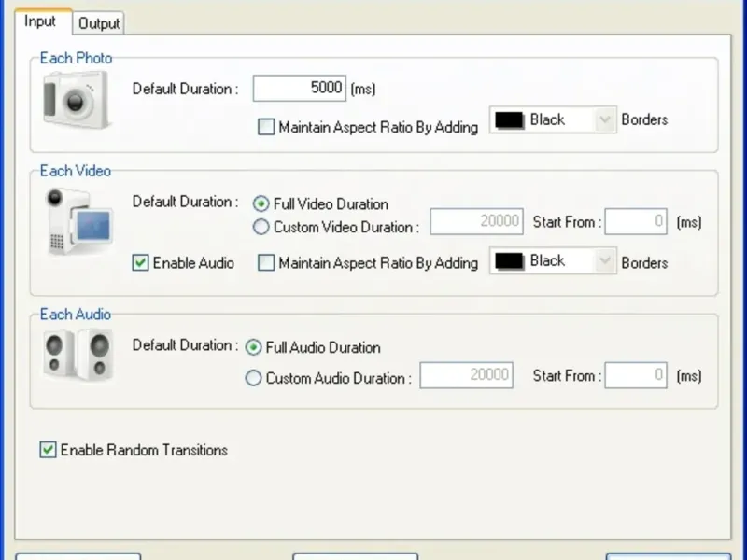Viewport: 747px width, 560px height.
Task: Click the camera icon in Each Photo
Action: (76, 100)
